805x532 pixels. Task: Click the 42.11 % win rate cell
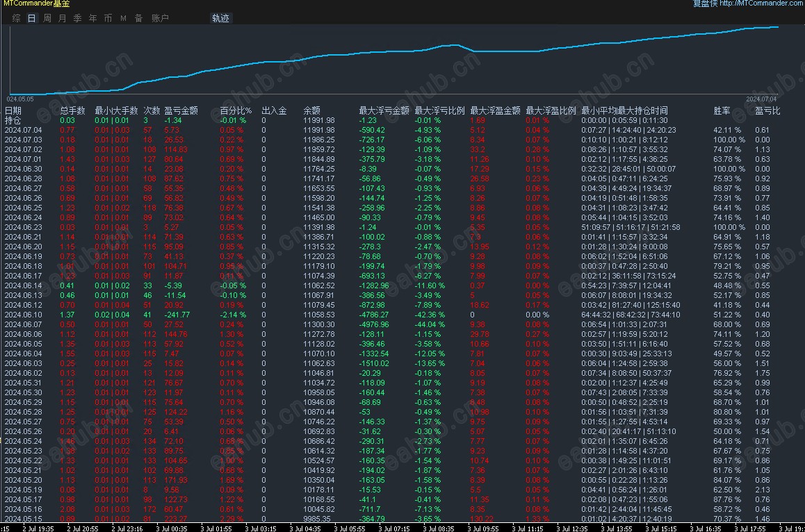pos(727,131)
